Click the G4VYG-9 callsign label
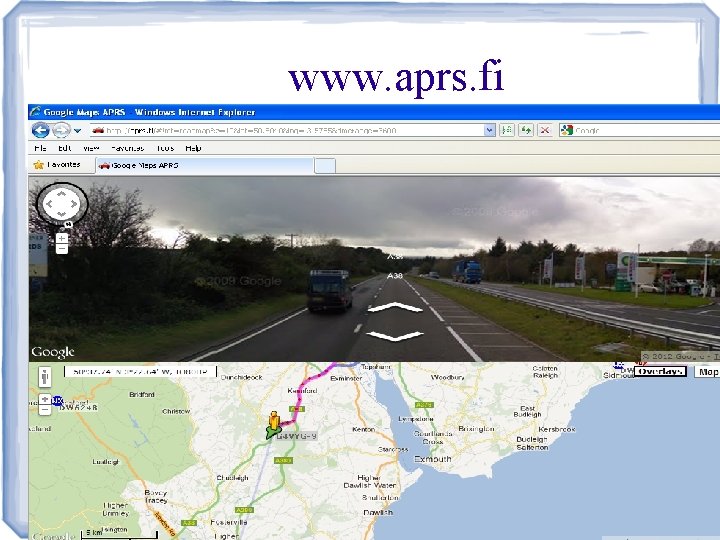Viewport: 720px width, 540px height. [x=297, y=436]
